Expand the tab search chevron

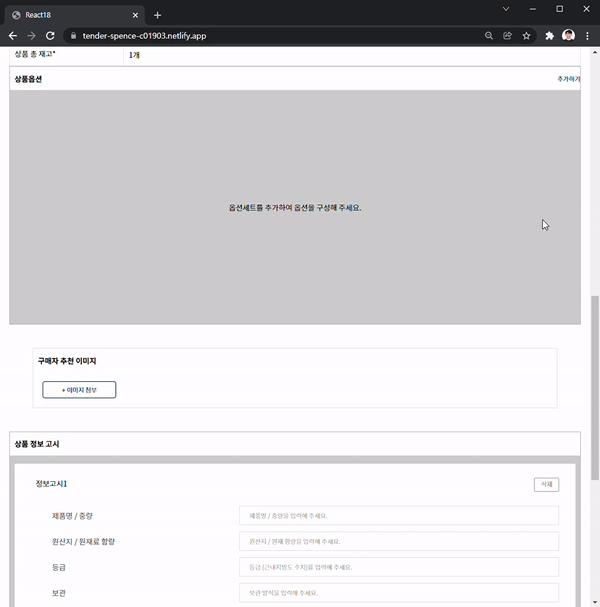click(506, 9)
